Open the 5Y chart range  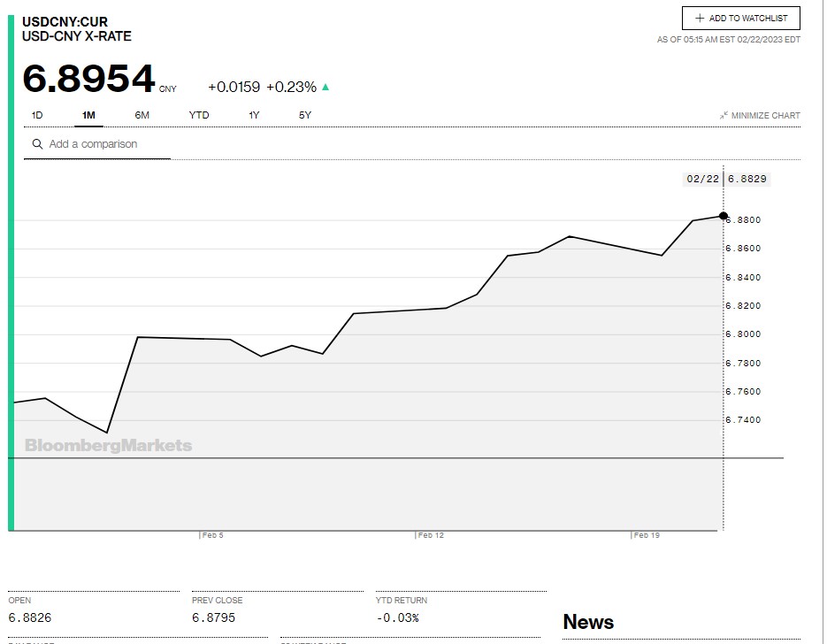[x=305, y=115]
